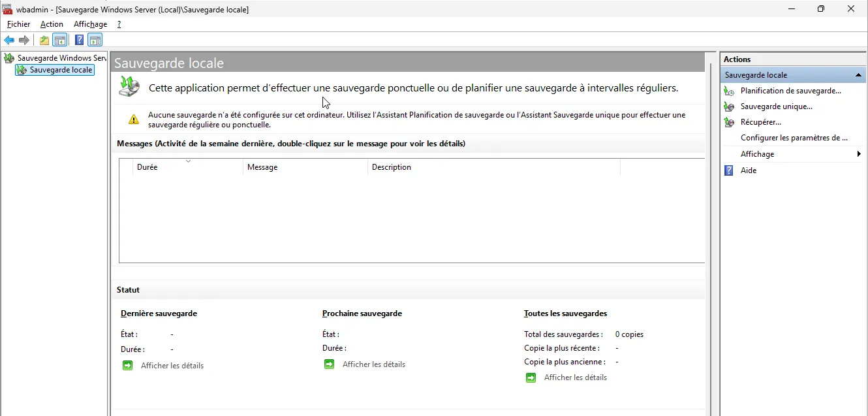Open the Affichage menu in menu bar
Image resolution: width=868 pixels, height=416 pixels.
90,24
